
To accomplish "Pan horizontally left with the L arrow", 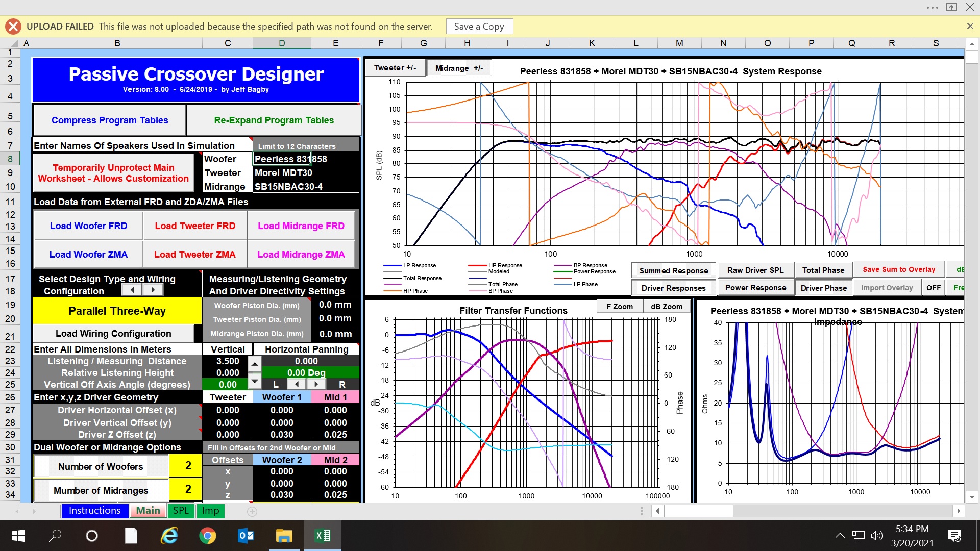I will [x=297, y=384].
